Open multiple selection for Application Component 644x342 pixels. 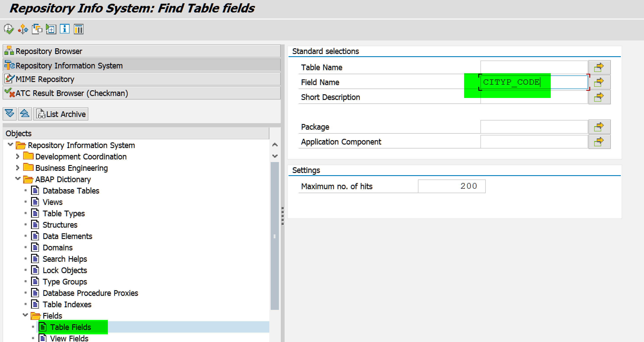tap(599, 142)
